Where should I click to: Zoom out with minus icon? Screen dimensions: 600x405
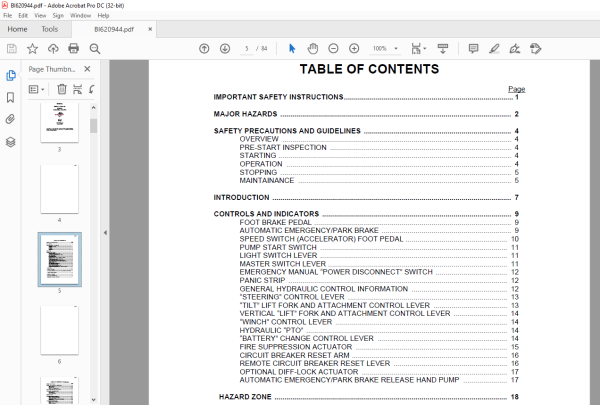coord(333,49)
